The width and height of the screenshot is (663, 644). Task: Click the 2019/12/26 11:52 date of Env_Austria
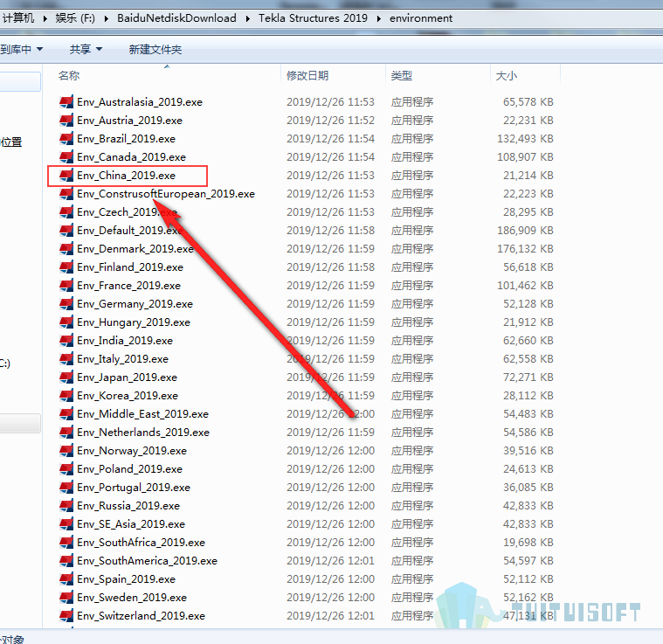tap(331, 120)
